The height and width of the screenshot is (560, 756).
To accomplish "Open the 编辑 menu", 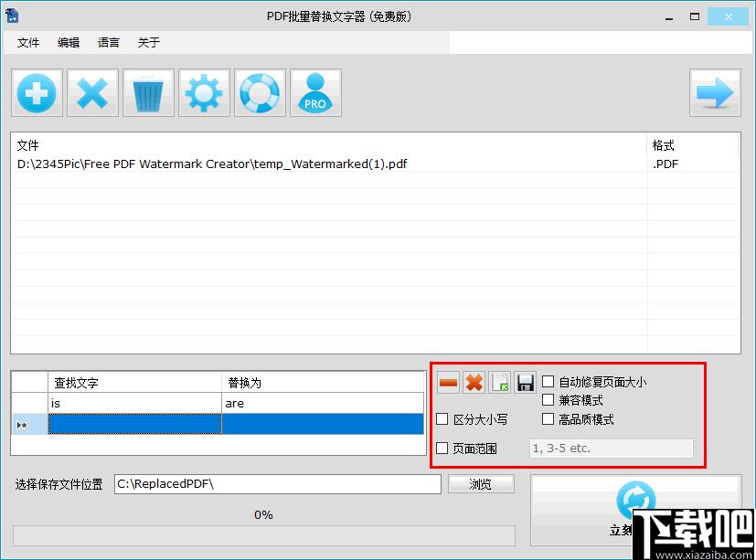I will [69, 42].
